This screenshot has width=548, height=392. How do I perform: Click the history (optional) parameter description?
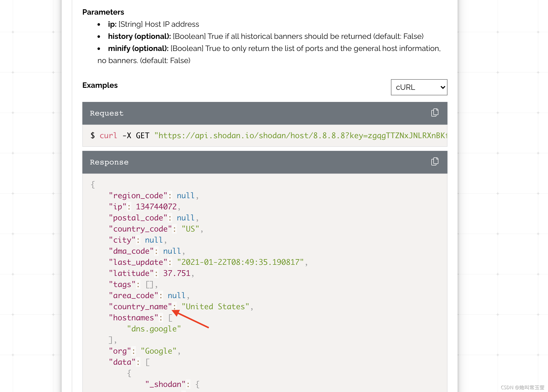(266, 36)
